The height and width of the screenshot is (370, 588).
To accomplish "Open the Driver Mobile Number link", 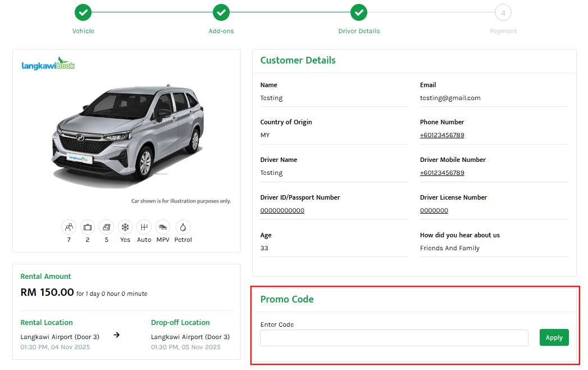I will [x=442, y=173].
